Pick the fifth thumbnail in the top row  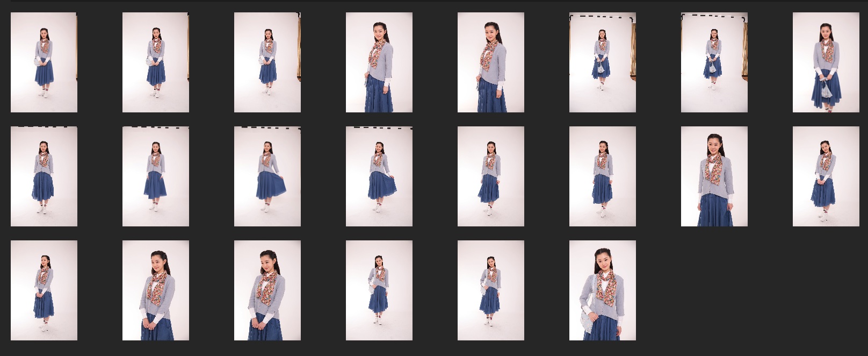[491, 62]
